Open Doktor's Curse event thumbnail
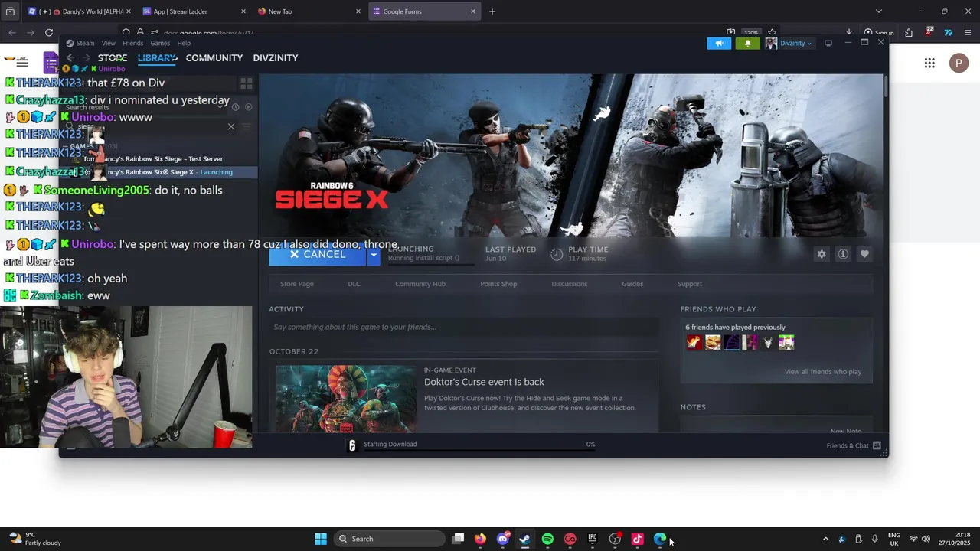This screenshot has width=980, height=551. [346, 399]
